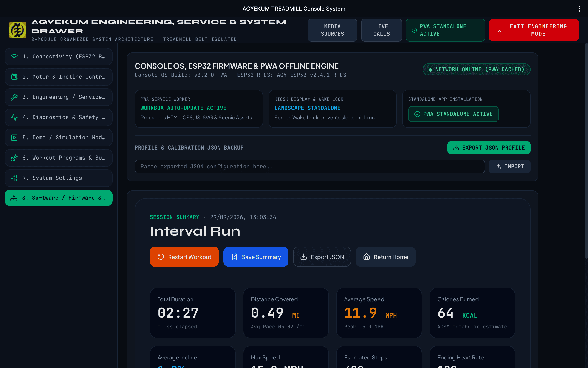Click Exit Engineering Mode button
This screenshot has width=588, height=368.
click(534, 30)
